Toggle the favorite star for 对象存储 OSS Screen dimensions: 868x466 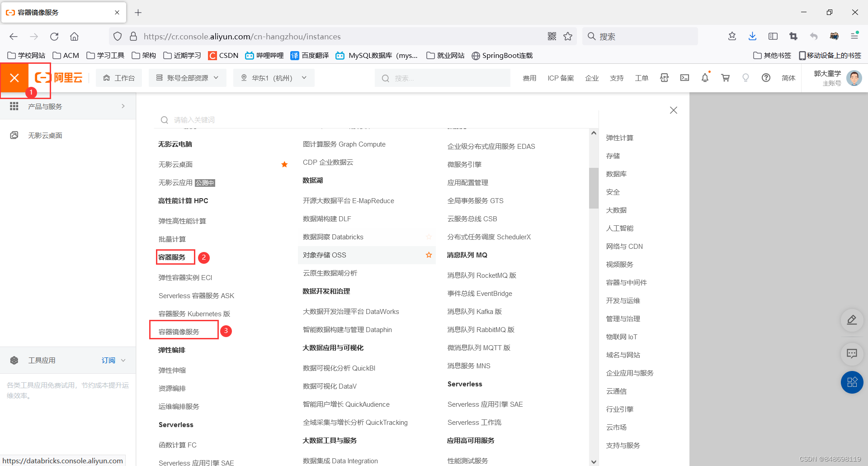429,255
